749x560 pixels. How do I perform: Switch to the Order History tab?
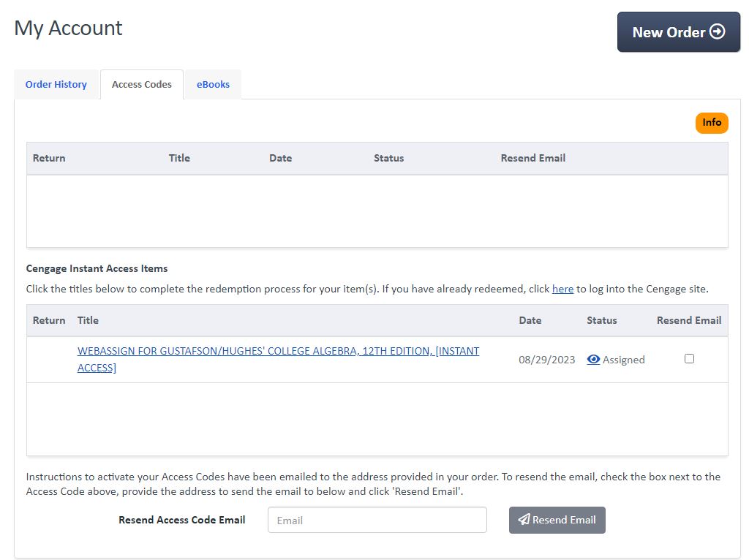coord(56,84)
